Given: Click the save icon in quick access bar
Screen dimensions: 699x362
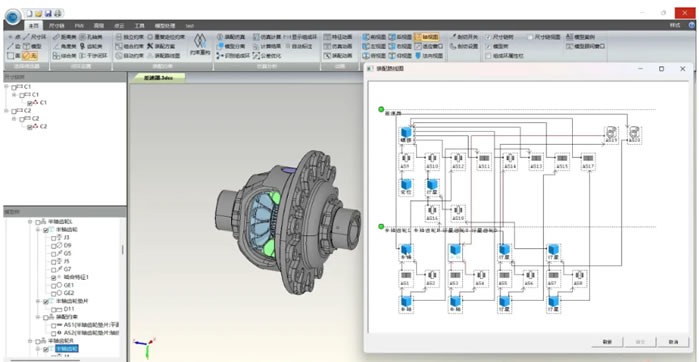Looking at the screenshot, I should click(x=48, y=13).
